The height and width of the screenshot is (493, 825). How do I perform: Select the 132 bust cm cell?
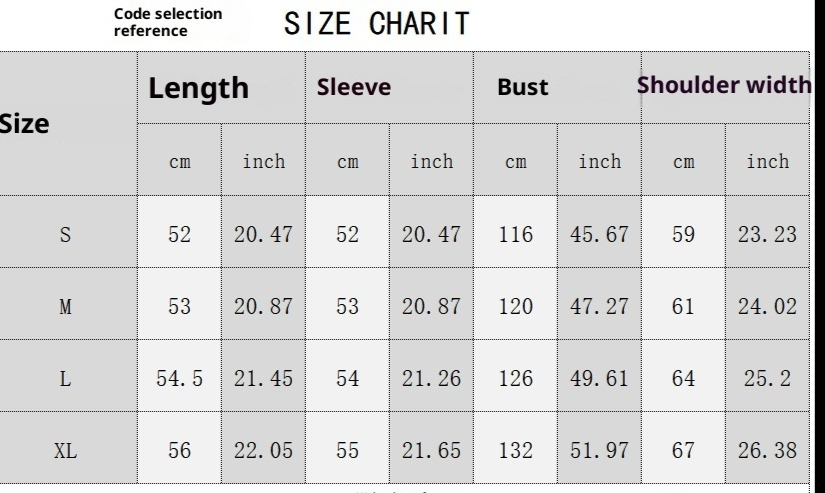515,451
